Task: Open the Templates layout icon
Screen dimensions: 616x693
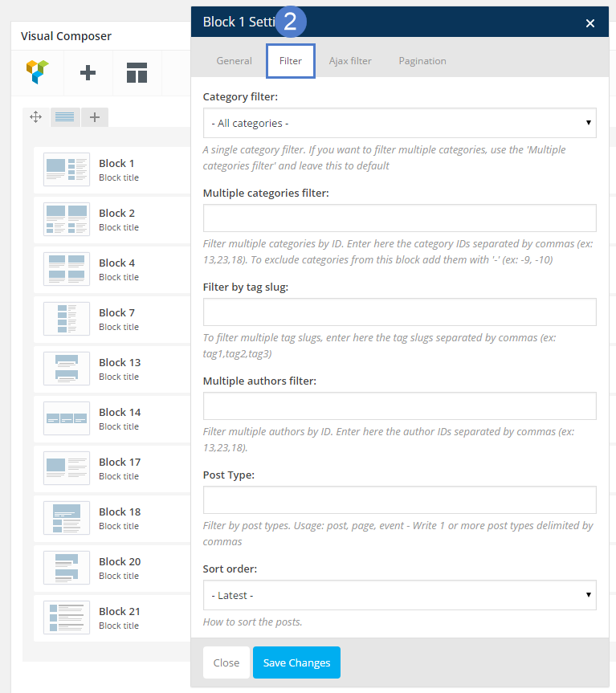Action: tap(137, 73)
